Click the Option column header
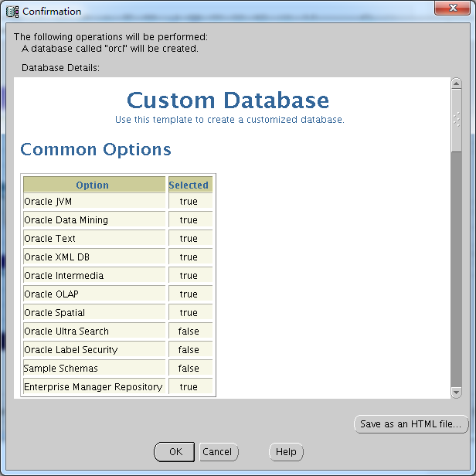Image resolution: width=476 pixels, height=476 pixels. [94, 185]
